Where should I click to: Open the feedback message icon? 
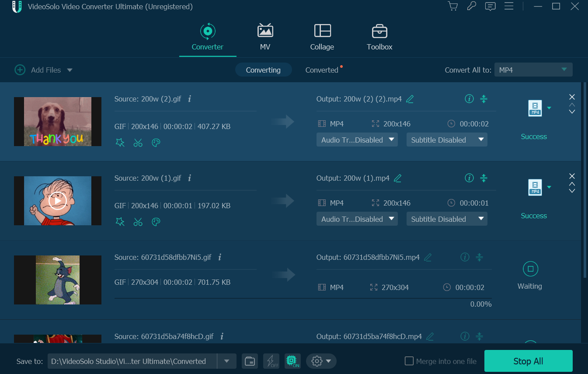[490, 6]
